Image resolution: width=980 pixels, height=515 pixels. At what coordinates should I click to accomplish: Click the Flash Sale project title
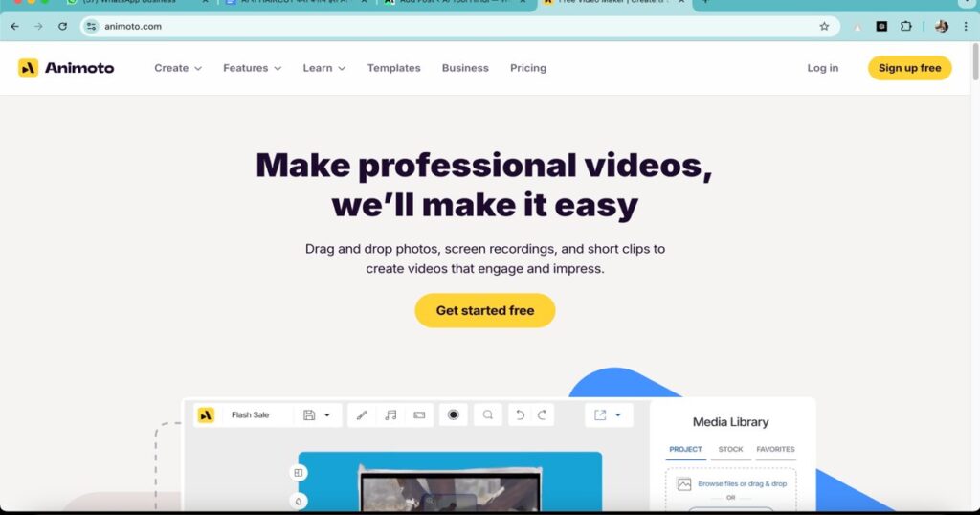coord(250,415)
